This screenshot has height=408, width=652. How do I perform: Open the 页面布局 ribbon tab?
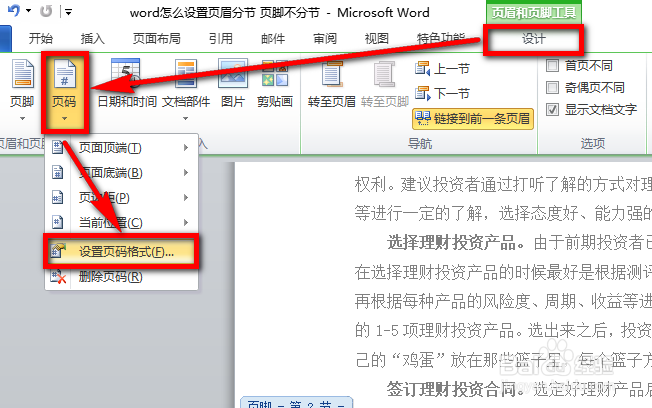point(157,39)
